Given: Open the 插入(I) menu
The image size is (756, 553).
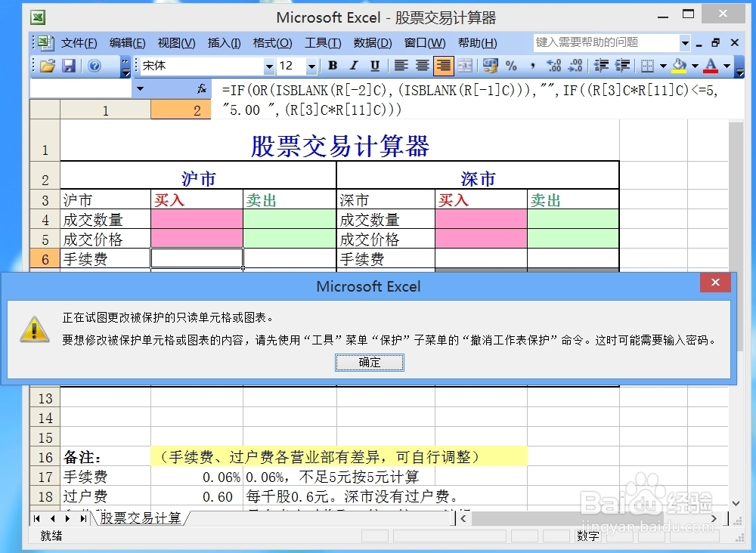Looking at the screenshot, I should click(x=225, y=43).
